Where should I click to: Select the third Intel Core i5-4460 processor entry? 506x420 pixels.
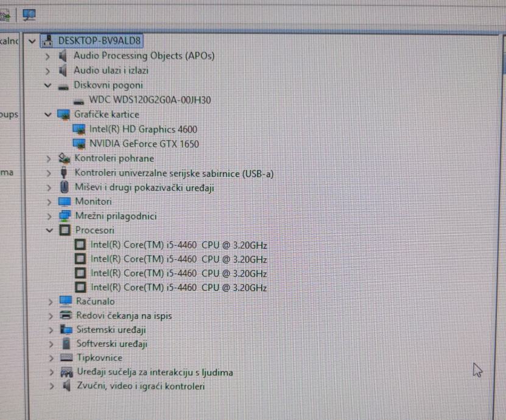point(179,273)
